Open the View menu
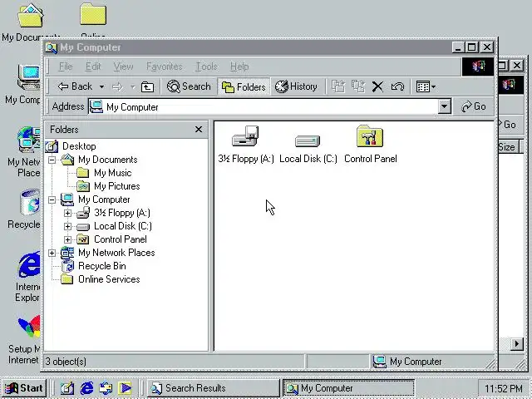This screenshot has width=532, height=399. tap(123, 66)
